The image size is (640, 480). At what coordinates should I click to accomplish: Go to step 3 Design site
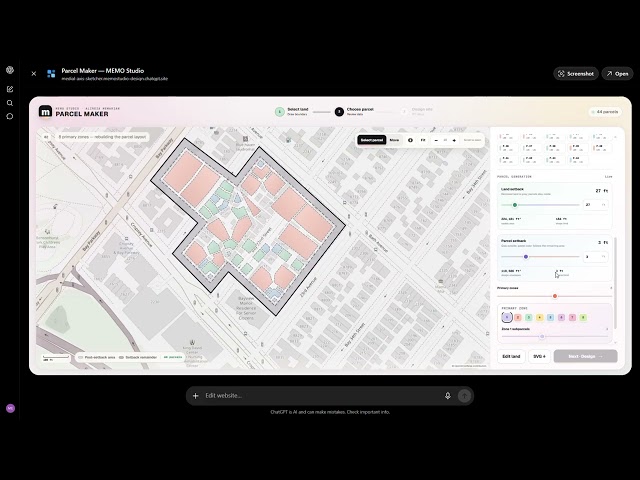click(x=417, y=111)
